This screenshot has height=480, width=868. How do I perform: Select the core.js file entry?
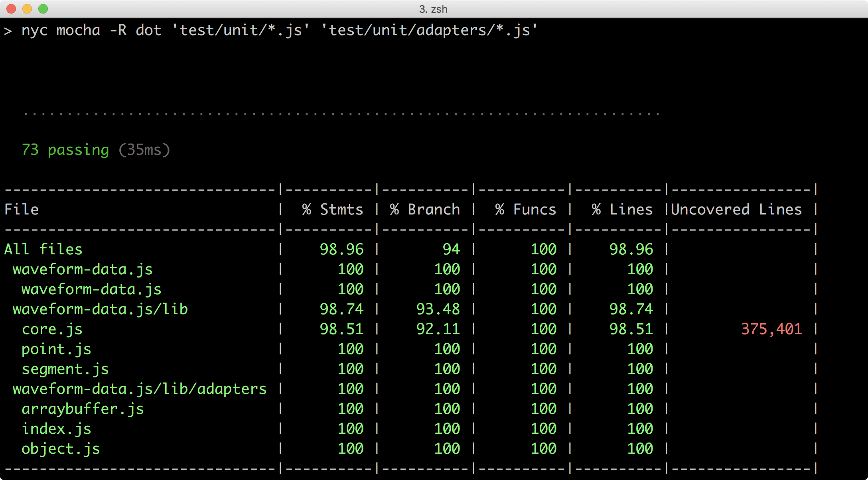pos(52,329)
